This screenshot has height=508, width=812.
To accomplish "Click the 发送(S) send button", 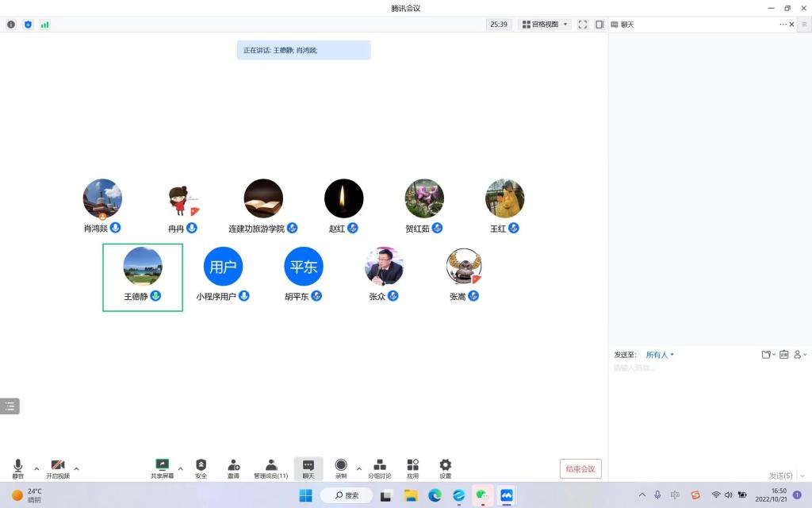I will click(780, 475).
